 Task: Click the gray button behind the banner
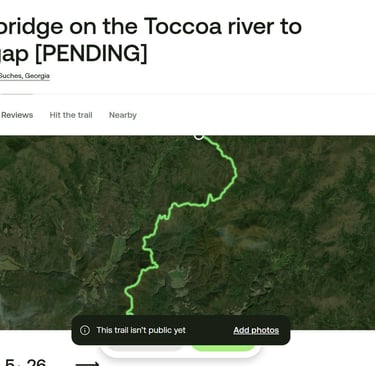coord(145,348)
